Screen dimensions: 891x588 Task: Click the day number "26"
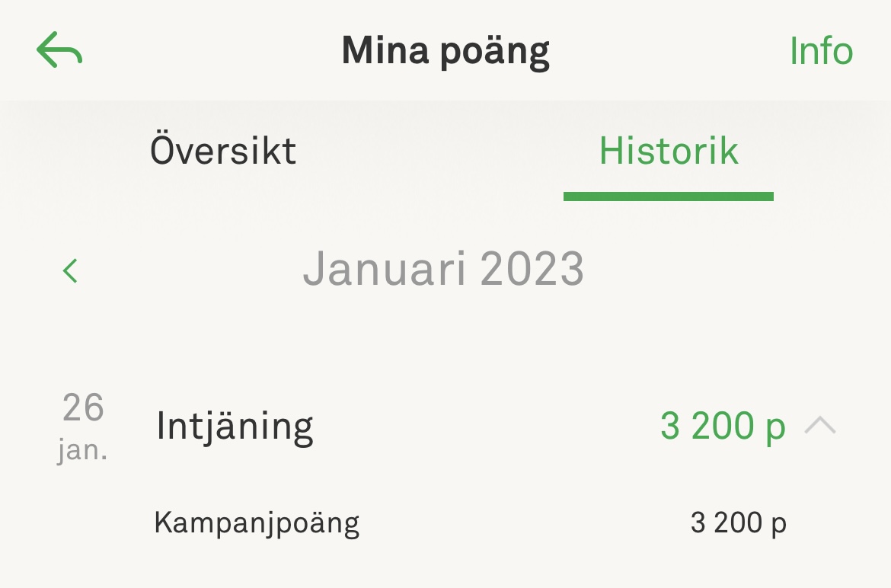click(x=83, y=407)
